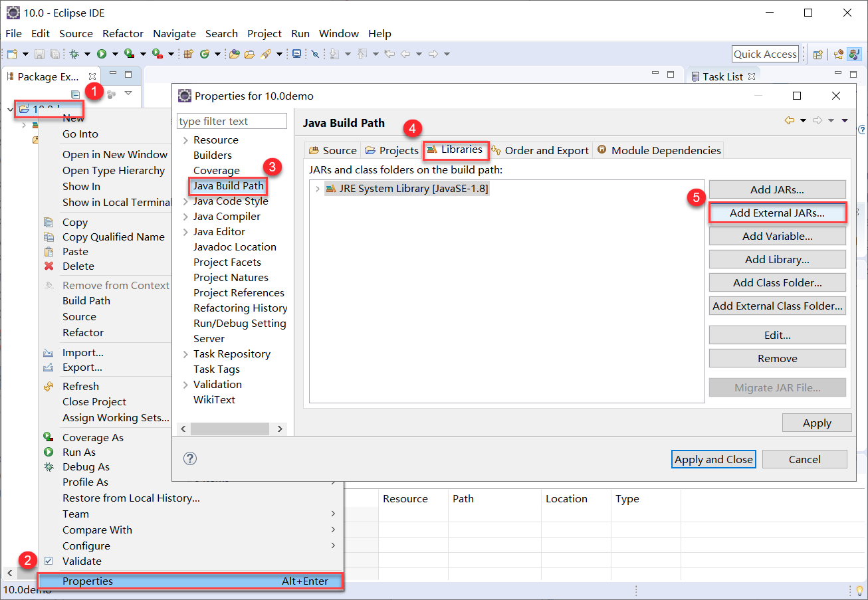Screen dimensions: 868x600
Task: Expand the Java Code Style tree node
Action: (x=185, y=201)
